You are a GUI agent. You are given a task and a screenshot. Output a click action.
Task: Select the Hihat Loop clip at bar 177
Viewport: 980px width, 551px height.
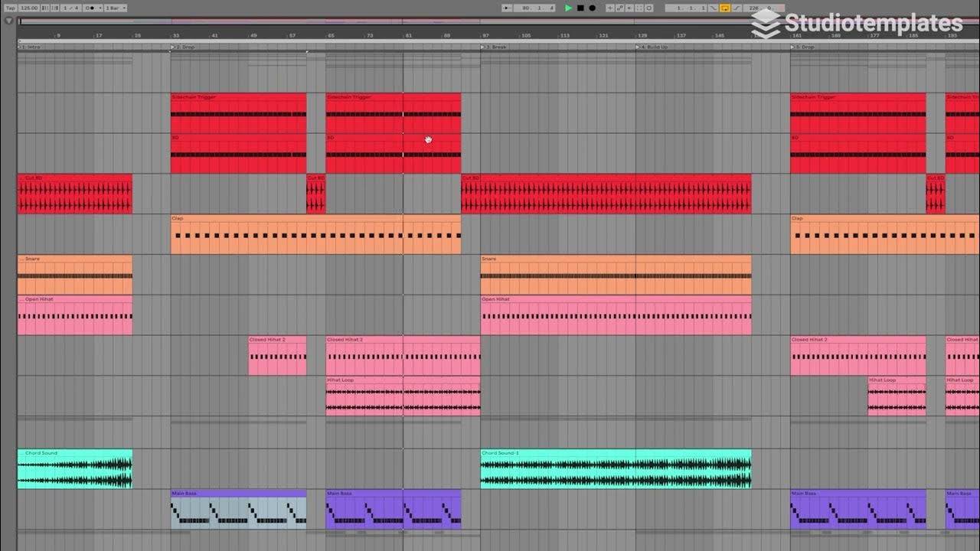897,396
